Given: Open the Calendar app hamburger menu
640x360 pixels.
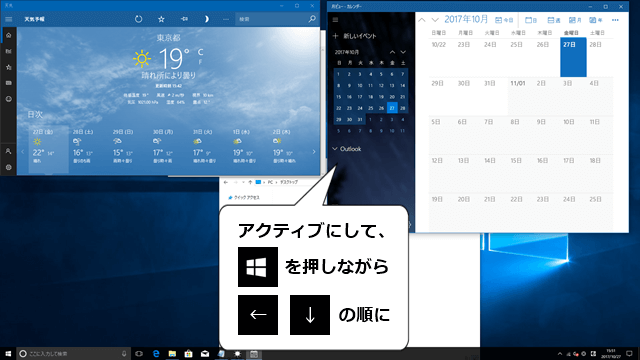Looking at the screenshot, I should (336, 20).
